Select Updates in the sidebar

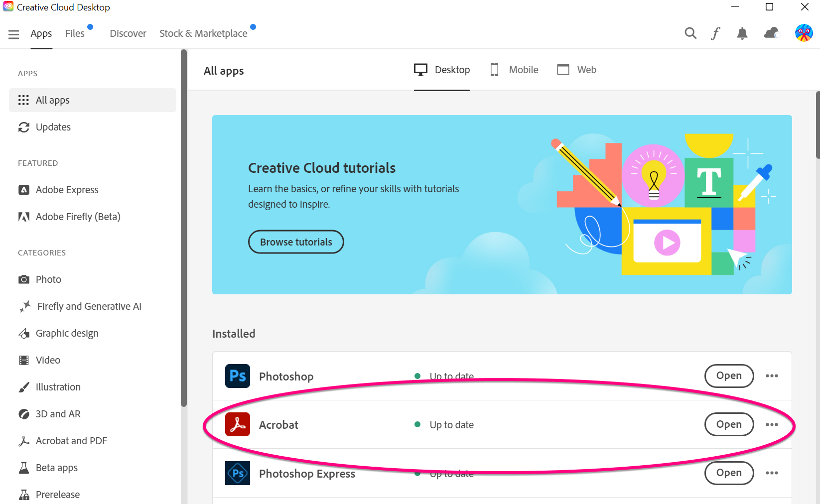pos(53,127)
